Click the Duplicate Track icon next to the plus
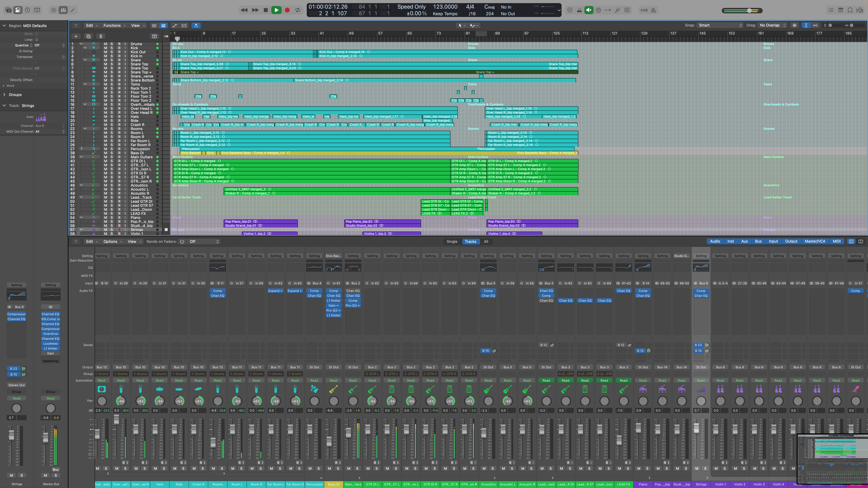868x488 pixels. 88,36
